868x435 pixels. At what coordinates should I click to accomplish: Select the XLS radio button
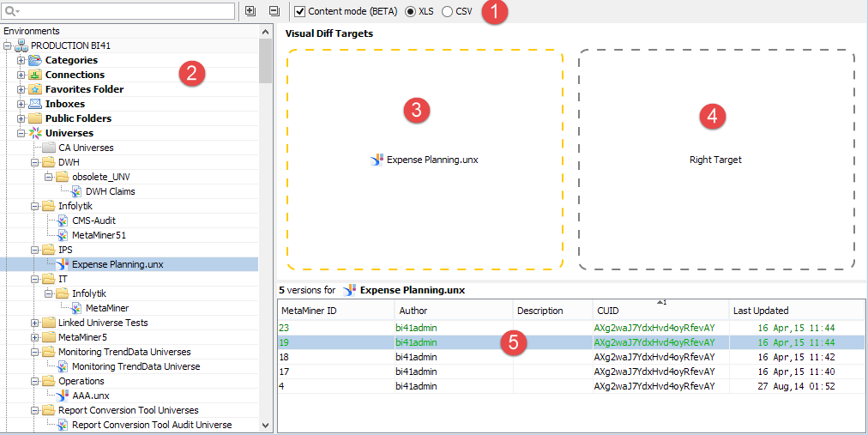[410, 11]
